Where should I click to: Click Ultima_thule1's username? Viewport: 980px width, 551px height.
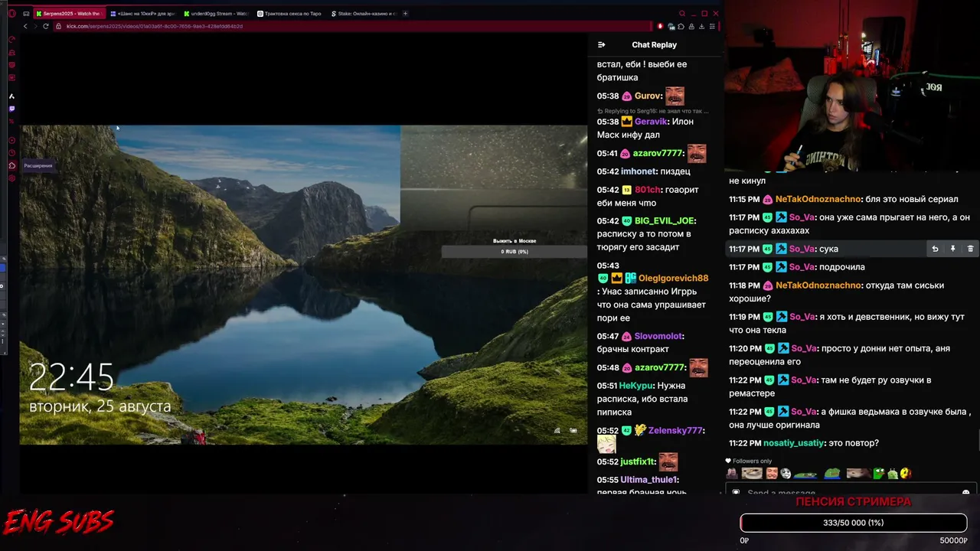coord(649,480)
